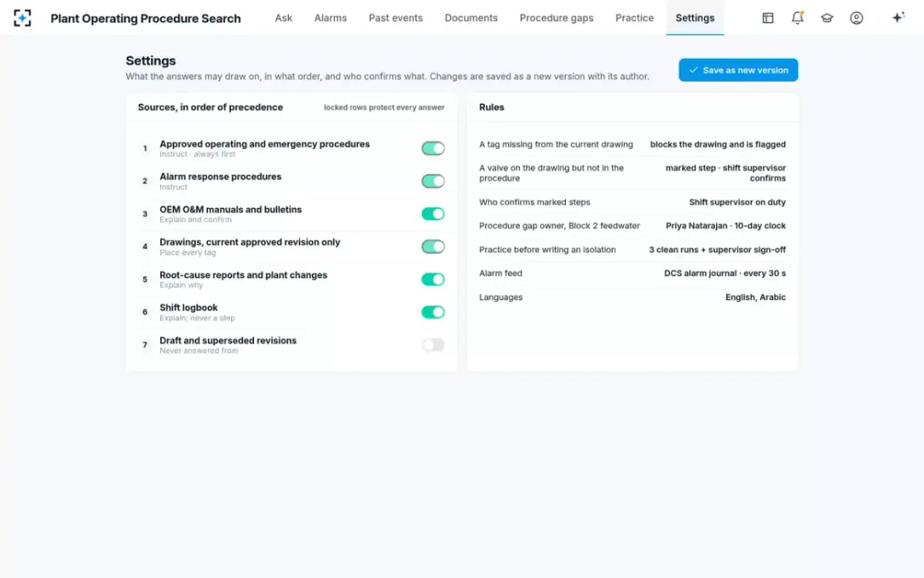
Task: Click Save as new version button
Action: [738, 70]
